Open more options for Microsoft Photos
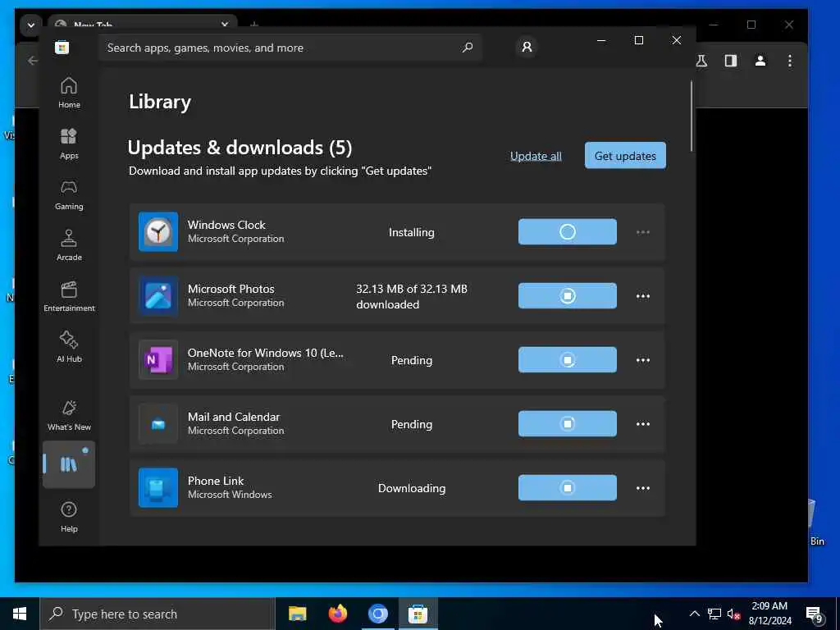840x630 pixels. (643, 296)
